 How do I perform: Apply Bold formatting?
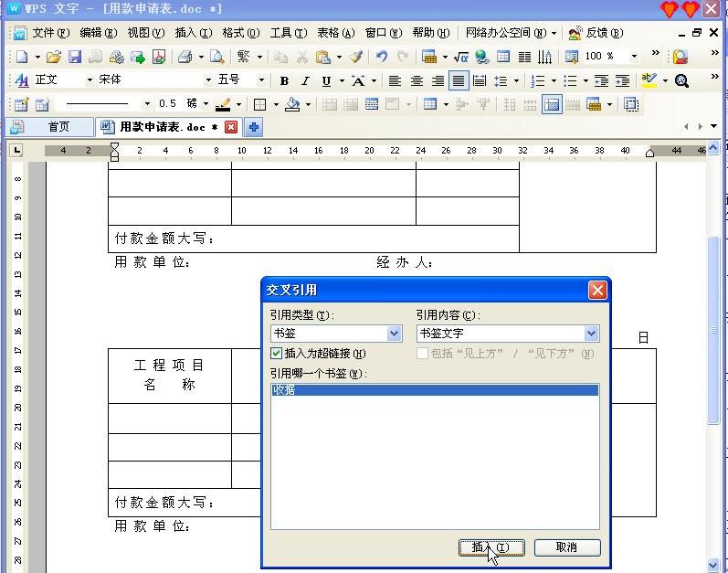284,81
